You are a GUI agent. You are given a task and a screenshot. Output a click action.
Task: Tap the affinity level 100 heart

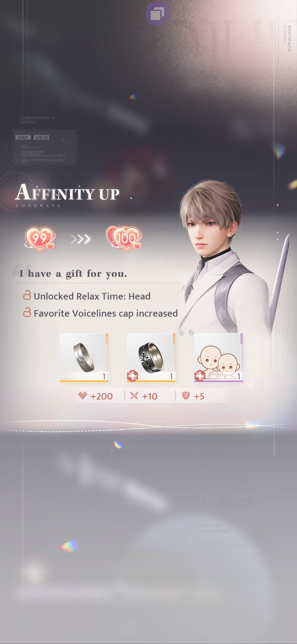[x=124, y=238]
